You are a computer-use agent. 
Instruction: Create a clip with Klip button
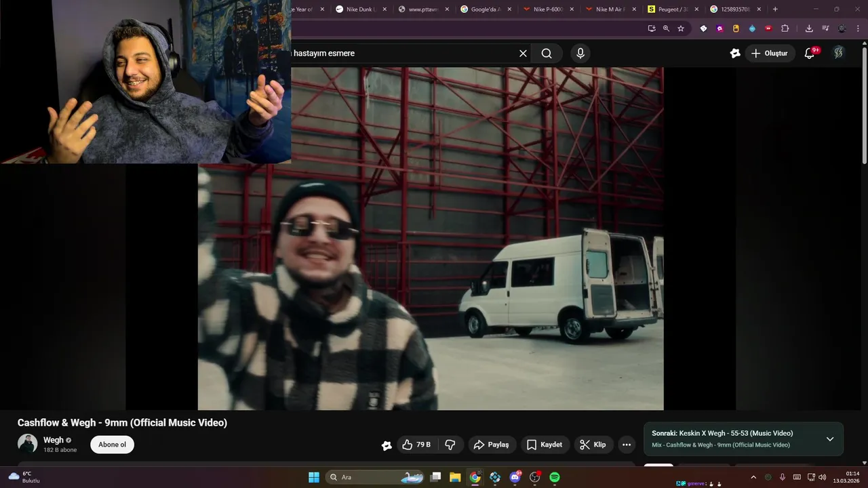tap(593, 445)
